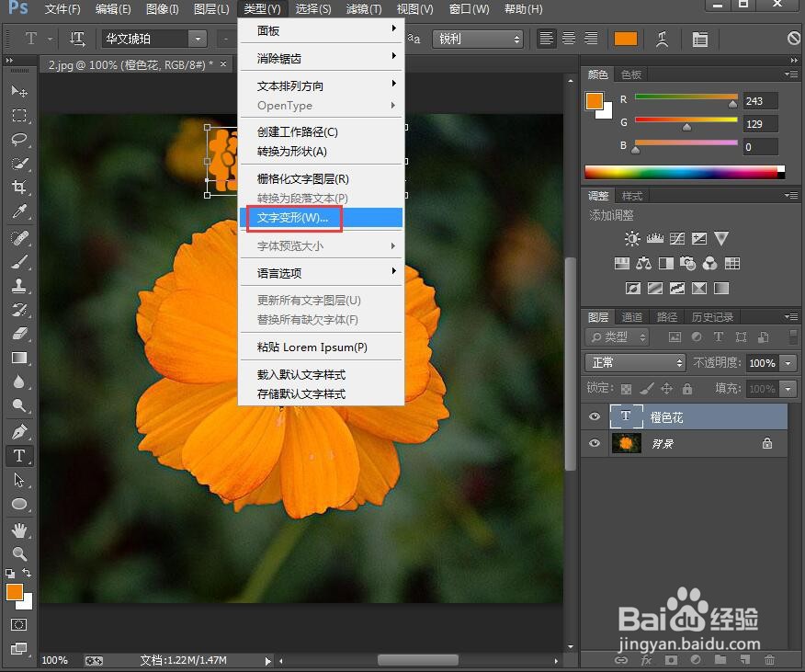Screen dimensions: 805x672
Task: Select the Zoom tool
Action: [x=19, y=553]
